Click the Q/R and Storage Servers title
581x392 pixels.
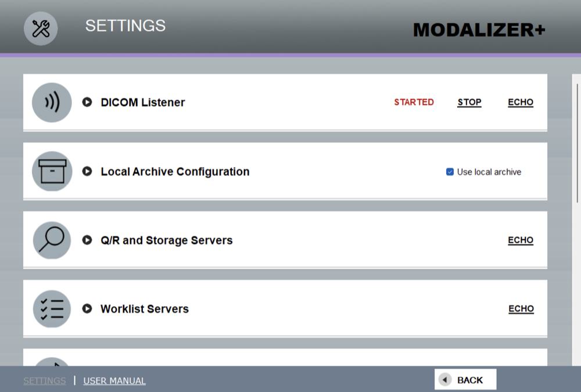click(x=167, y=240)
